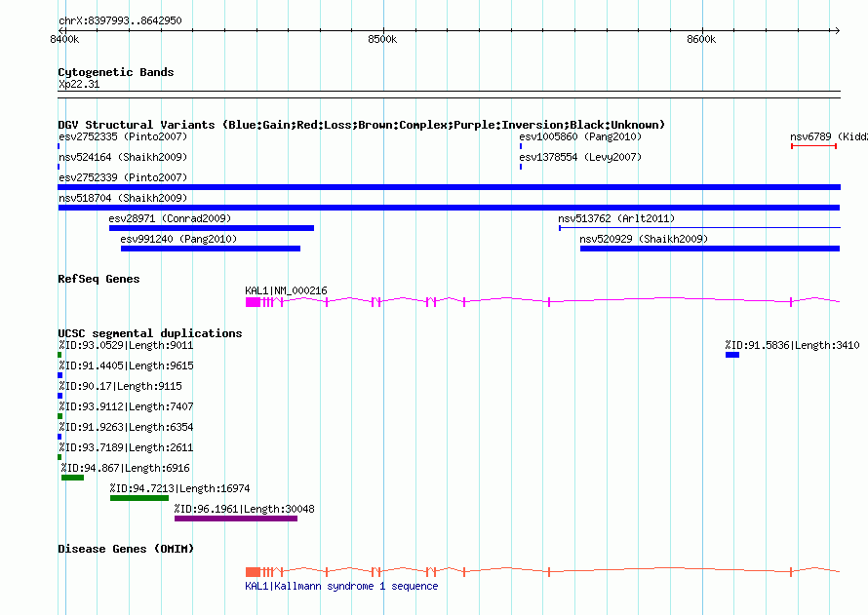This screenshot has width=868, height=615.
Task: Click the %ID:91.9263|Length:6354 label
Action: pos(126,427)
